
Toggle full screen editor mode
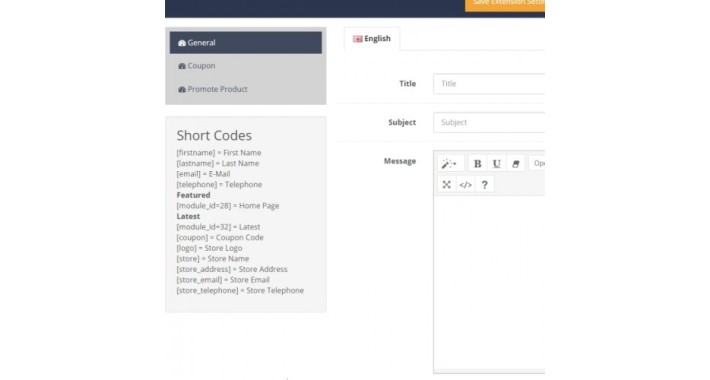point(446,184)
